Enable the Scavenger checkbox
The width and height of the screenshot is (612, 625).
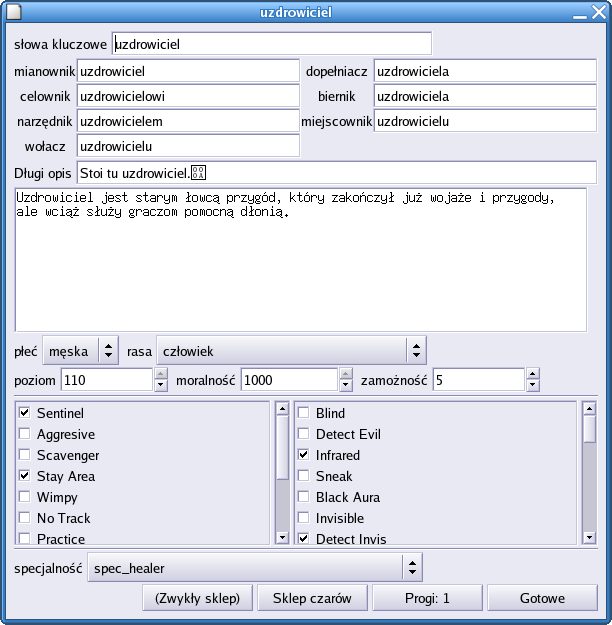(x=24, y=454)
